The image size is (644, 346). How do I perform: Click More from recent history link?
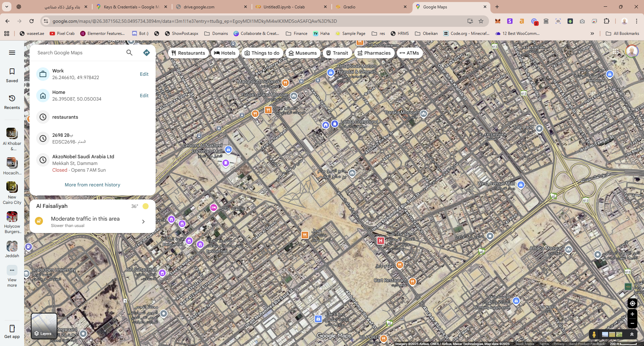(x=92, y=185)
